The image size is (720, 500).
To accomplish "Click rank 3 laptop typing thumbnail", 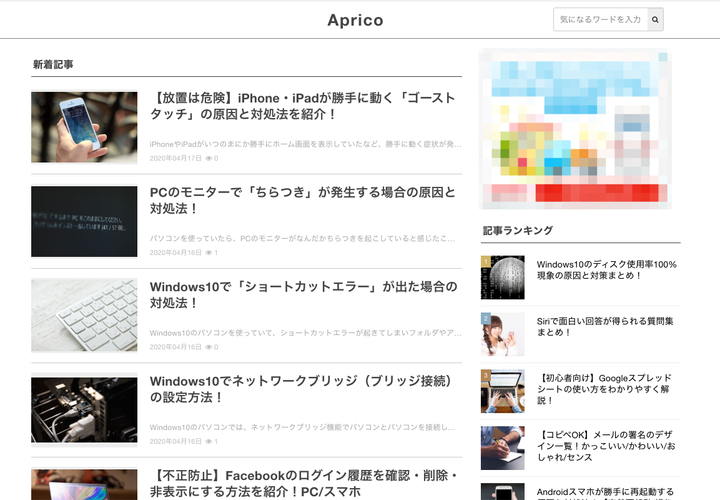I will point(503,391).
